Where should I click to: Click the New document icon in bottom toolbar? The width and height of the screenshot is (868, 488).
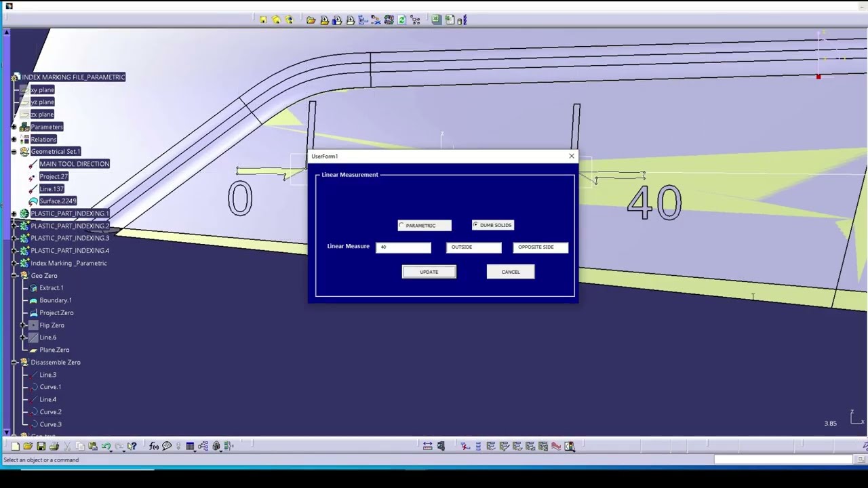(15, 446)
